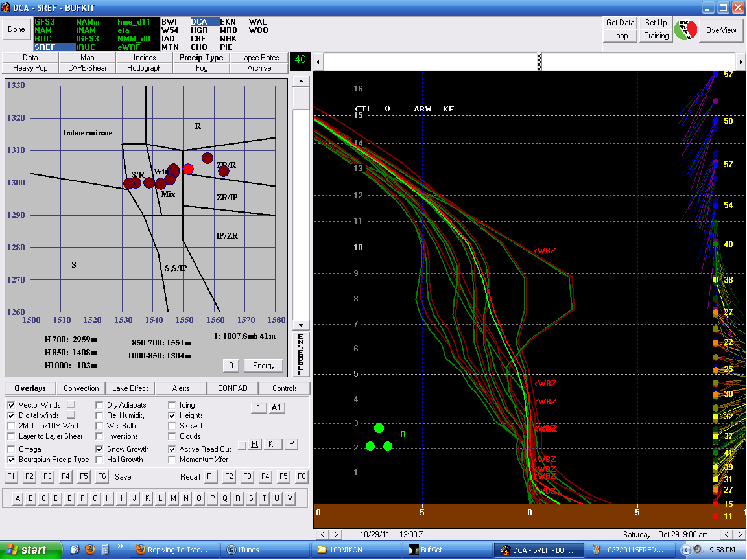747x560 pixels.
Task: Step forward using bottom-left next arrow
Action: click(x=337, y=534)
